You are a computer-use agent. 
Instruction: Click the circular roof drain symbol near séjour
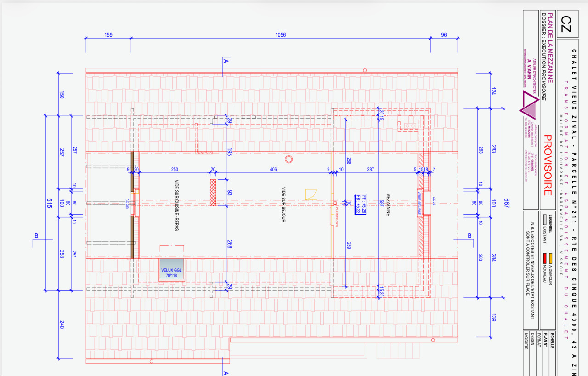(289, 158)
